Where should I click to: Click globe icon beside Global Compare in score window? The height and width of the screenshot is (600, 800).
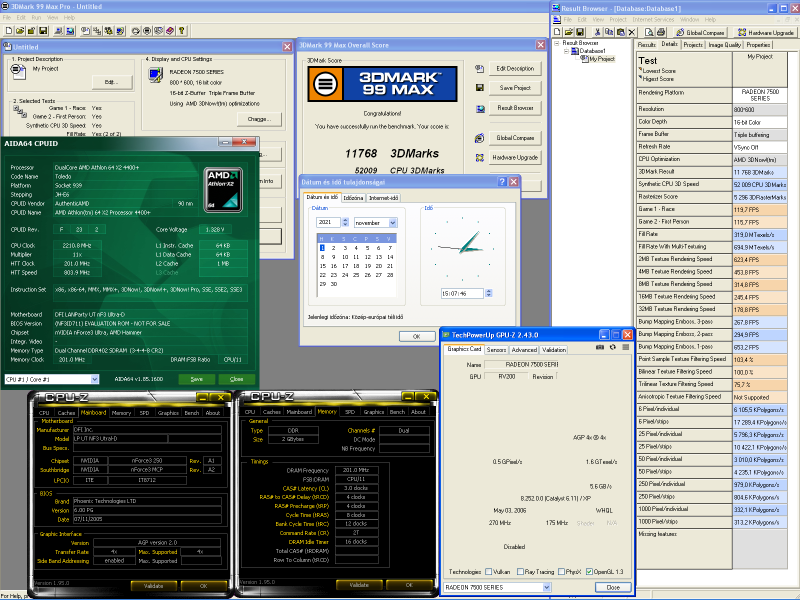pyautogui.click(x=480, y=138)
